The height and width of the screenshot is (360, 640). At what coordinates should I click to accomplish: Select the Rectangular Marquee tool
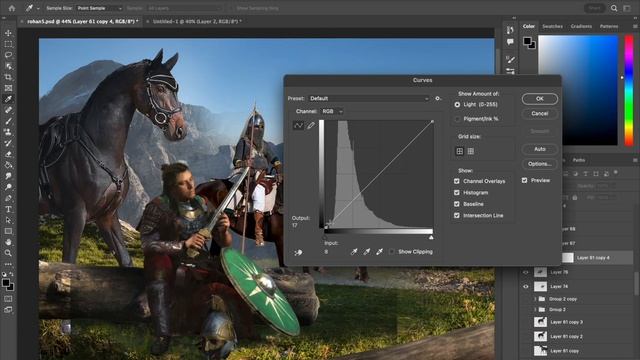point(8,44)
